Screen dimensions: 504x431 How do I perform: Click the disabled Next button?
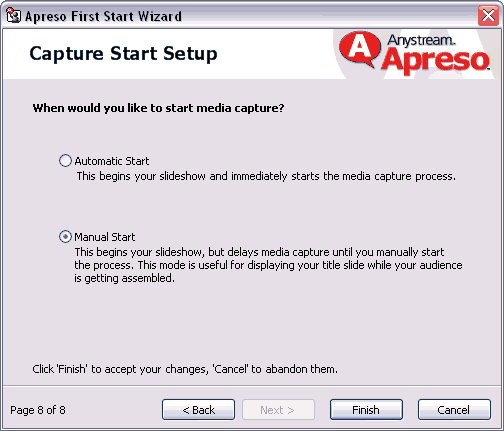[278, 410]
